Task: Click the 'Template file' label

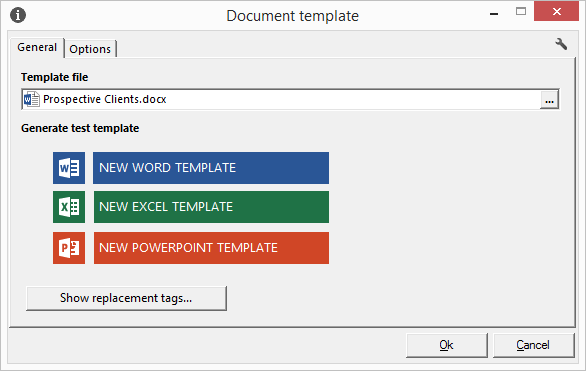Action: [x=55, y=77]
